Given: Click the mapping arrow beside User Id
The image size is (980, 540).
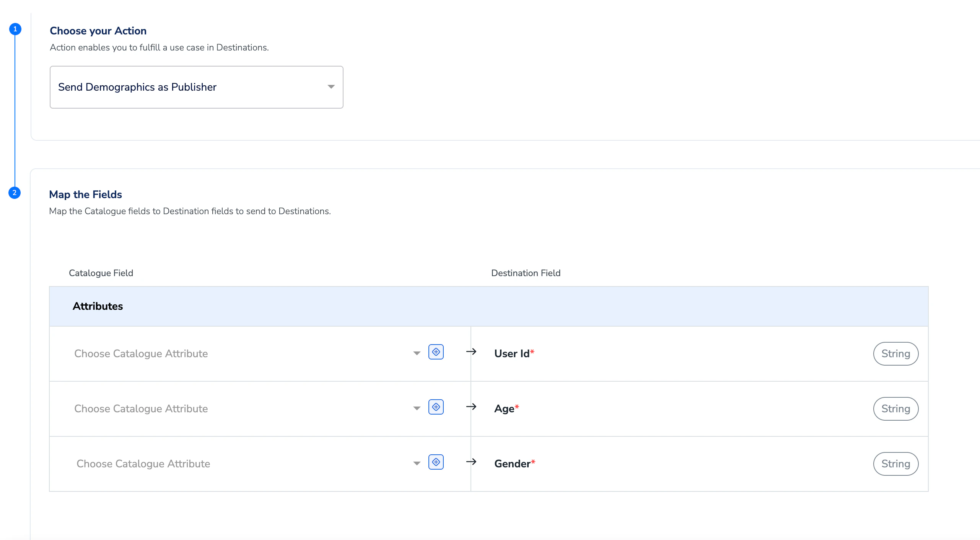Looking at the screenshot, I should 471,352.
